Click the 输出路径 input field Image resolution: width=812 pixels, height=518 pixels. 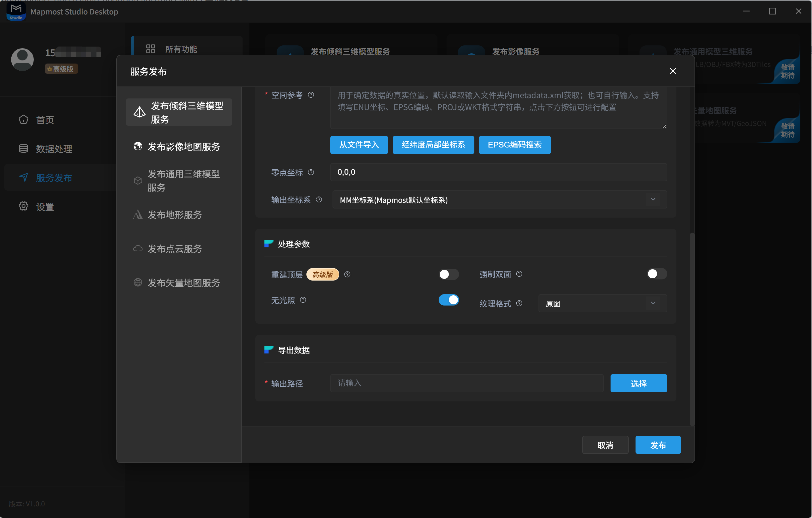(467, 383)
